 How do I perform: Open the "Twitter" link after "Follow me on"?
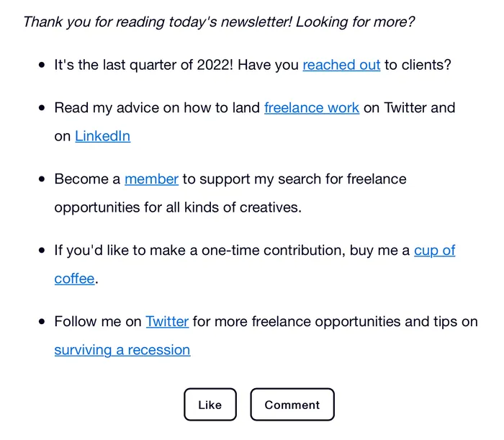point(167,321)
